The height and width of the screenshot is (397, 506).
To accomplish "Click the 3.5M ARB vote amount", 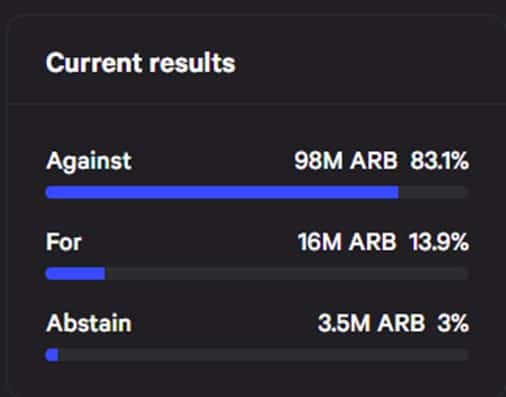I will [x=371, y=323].
